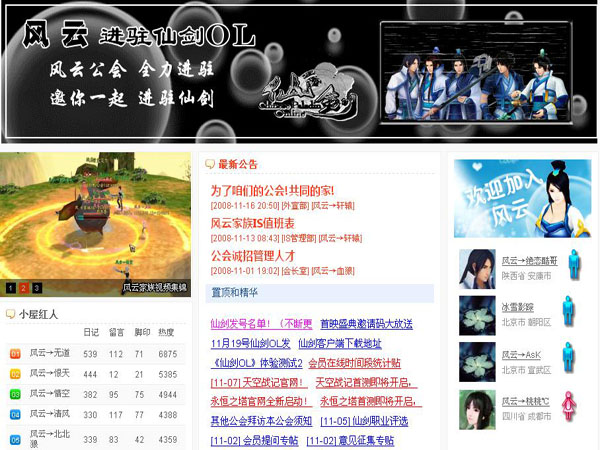The height and width of the screenshot is (450, 600).
Task: Click rank 03 badge for 风云→悟空
Action: point(15,394)
